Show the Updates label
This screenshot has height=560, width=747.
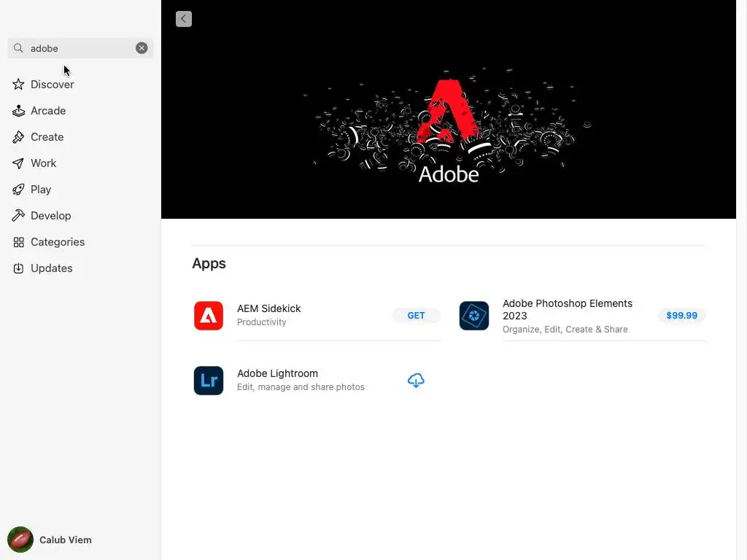52,268
